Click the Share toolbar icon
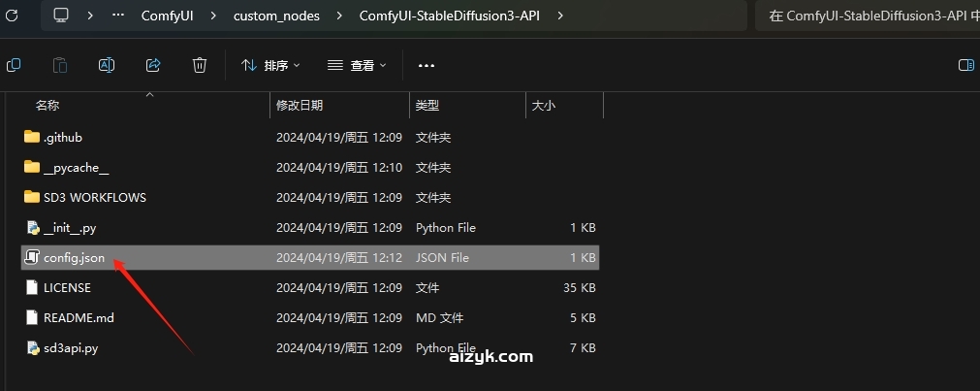The height and width of the screenshot is (391, 980). tap(153, 65)
